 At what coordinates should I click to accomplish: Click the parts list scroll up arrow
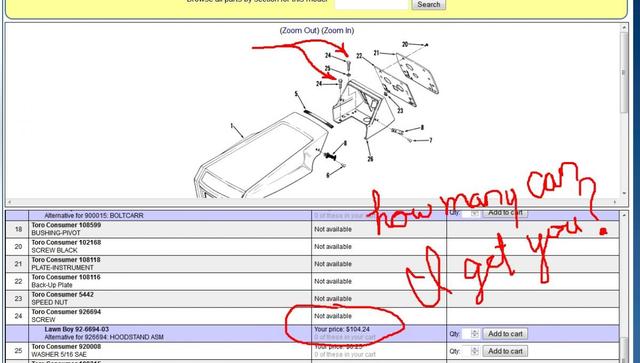pyautogui.click(x=624, y=215)
